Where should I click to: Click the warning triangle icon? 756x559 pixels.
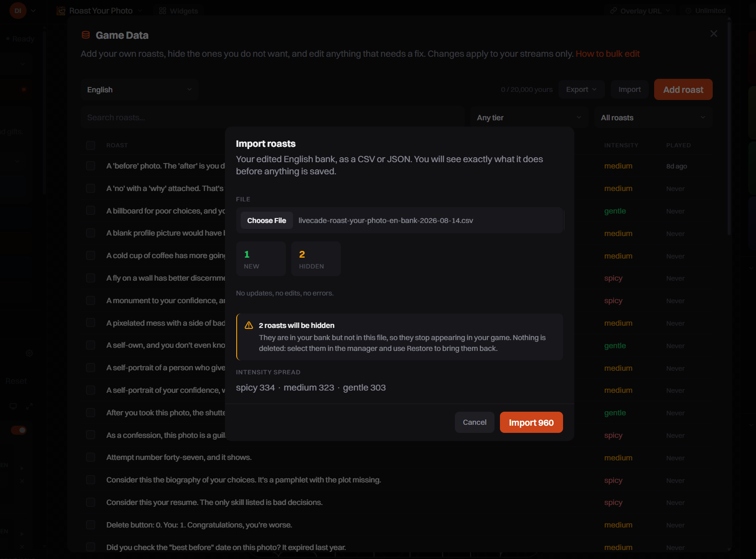coord(249,325)
